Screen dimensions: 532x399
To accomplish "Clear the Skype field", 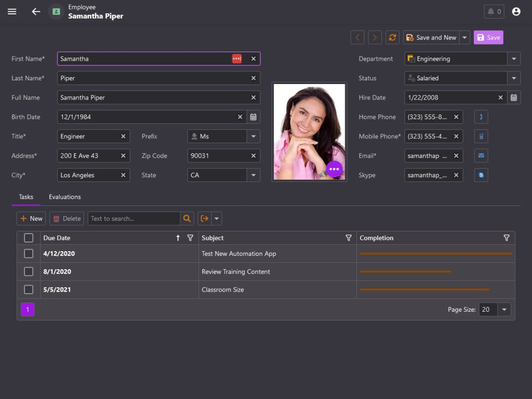I will click(x=456, y=175).
